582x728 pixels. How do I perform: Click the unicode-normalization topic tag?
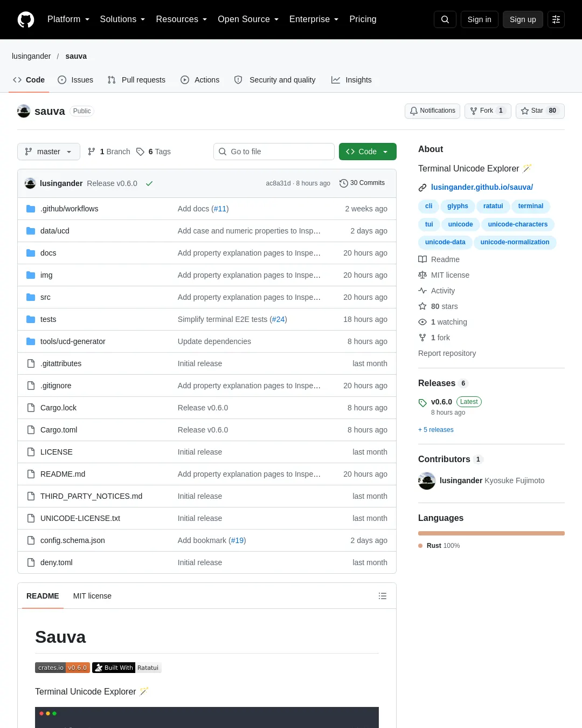[x=515, y=242]
